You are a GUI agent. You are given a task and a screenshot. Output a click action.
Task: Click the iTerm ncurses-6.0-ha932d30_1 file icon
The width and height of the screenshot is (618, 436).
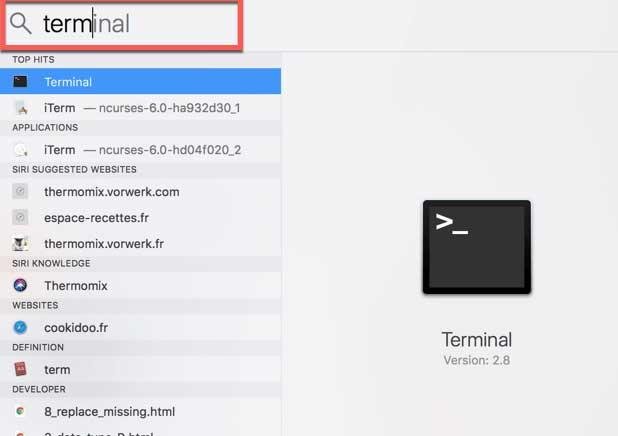click(21, 108)
